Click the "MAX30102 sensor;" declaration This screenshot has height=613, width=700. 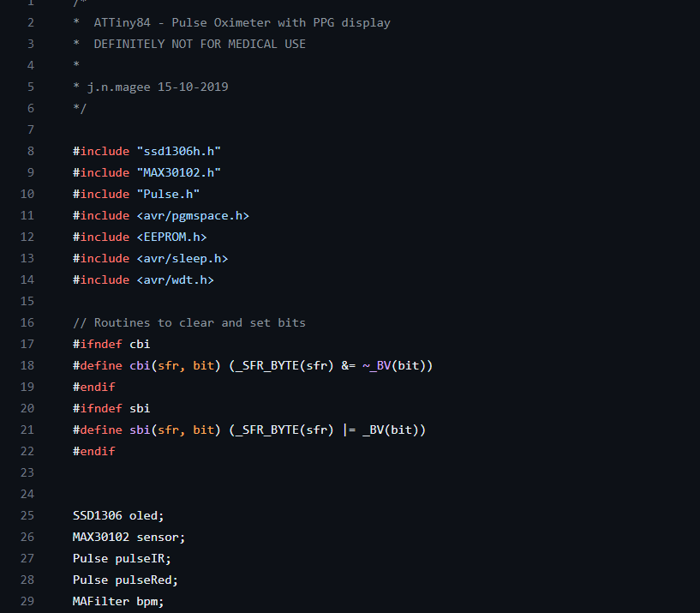129,537
